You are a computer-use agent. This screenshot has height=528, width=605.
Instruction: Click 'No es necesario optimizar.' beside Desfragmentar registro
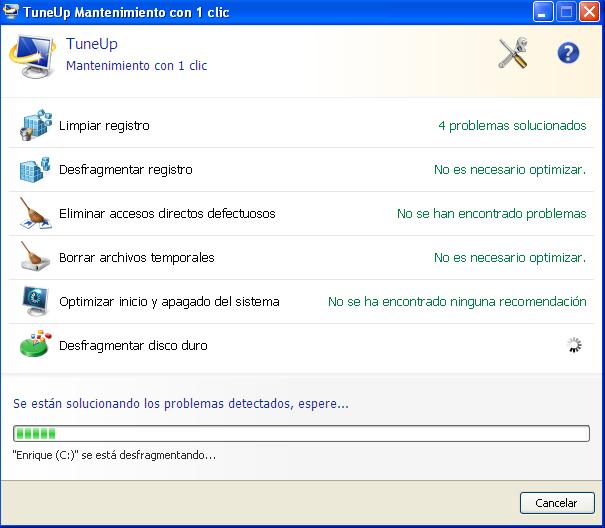click(510, 169)
